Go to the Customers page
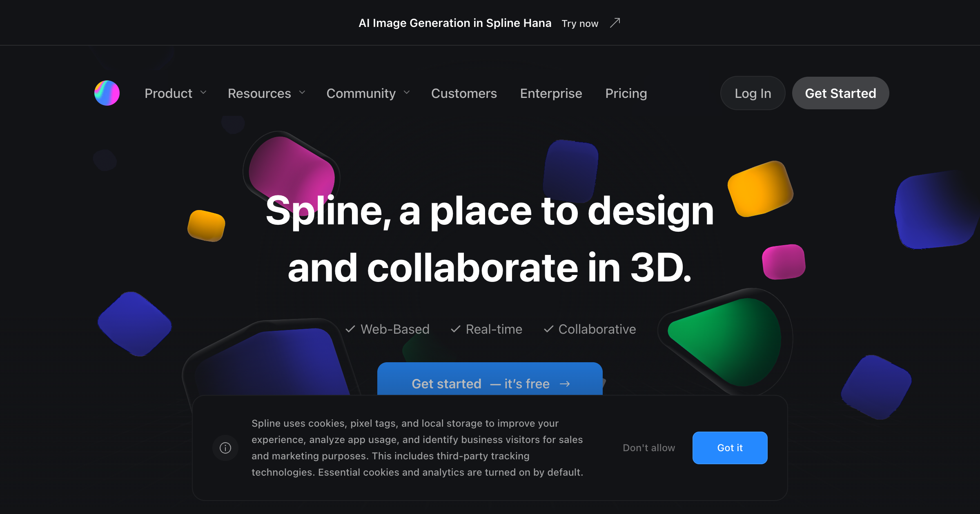The height and width of the screenshot is (514, 980). (464, 93)
